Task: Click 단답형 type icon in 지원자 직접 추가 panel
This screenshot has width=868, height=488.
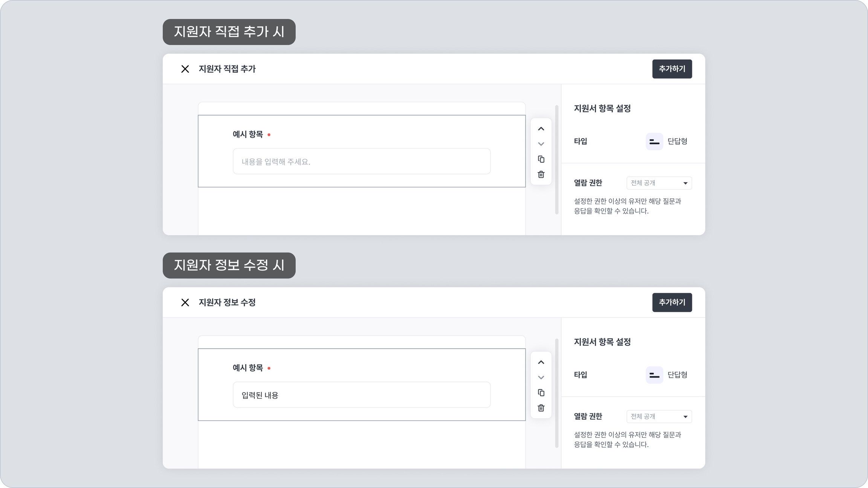Action: click(654, 142)
